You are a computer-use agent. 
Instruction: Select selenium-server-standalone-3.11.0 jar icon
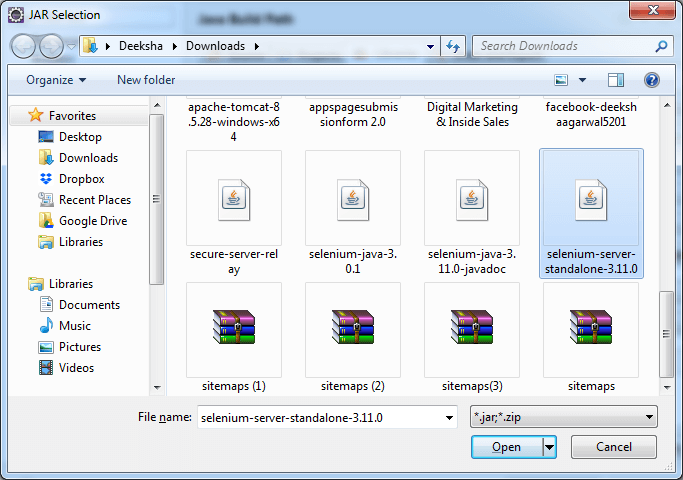[591, 199]
